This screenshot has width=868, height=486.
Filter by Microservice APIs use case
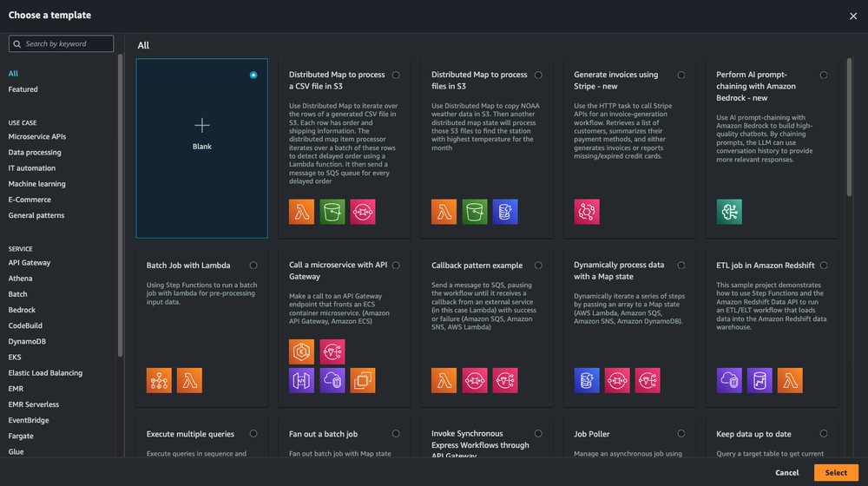pos(37,136)
